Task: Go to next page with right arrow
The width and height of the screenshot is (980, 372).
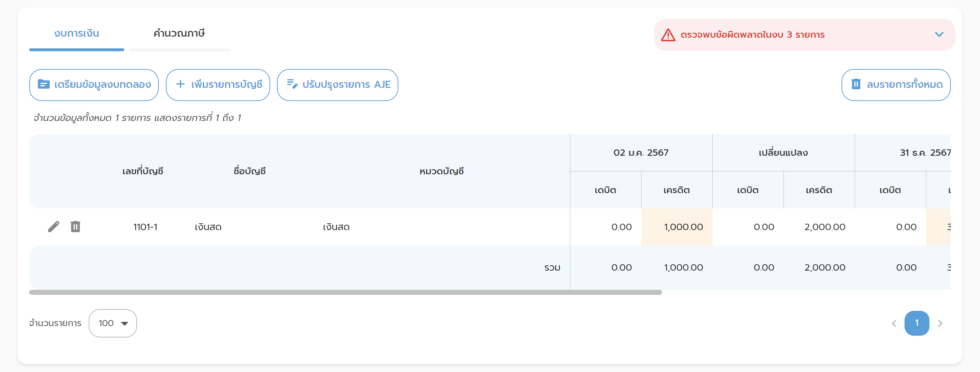Action: point(940,323)
